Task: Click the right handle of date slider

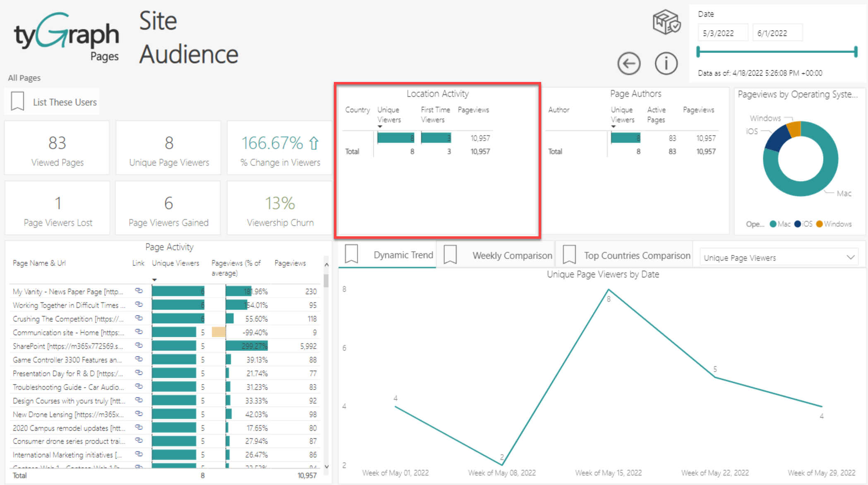Action: pos(856,52)
